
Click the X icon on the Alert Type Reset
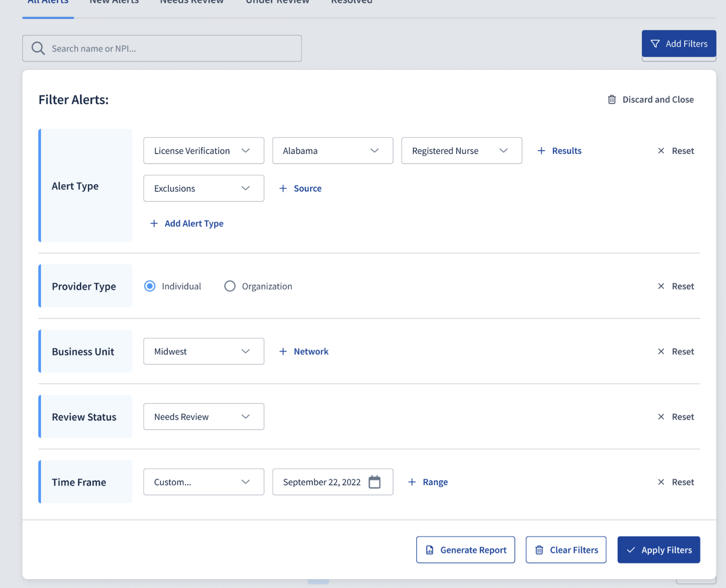click(x=661, y=151)
